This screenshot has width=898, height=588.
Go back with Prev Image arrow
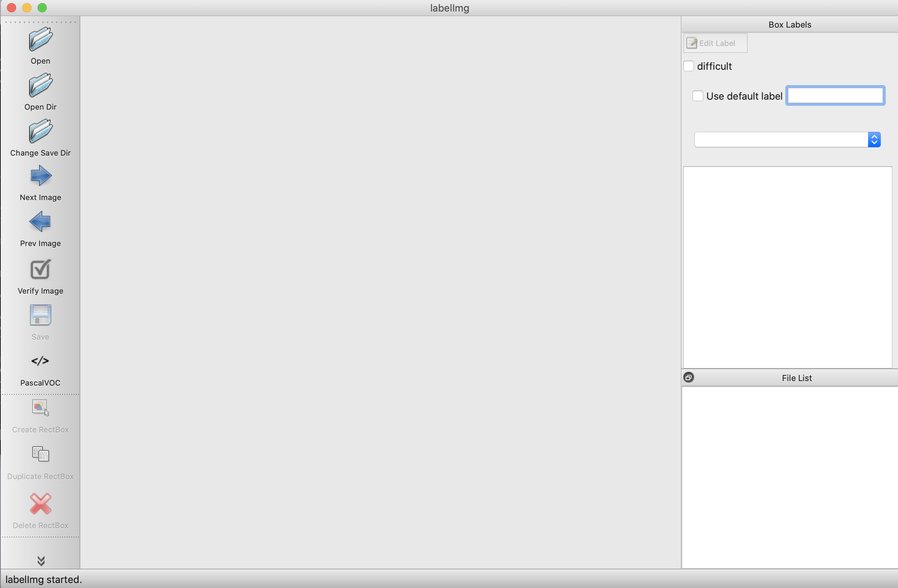40,222
